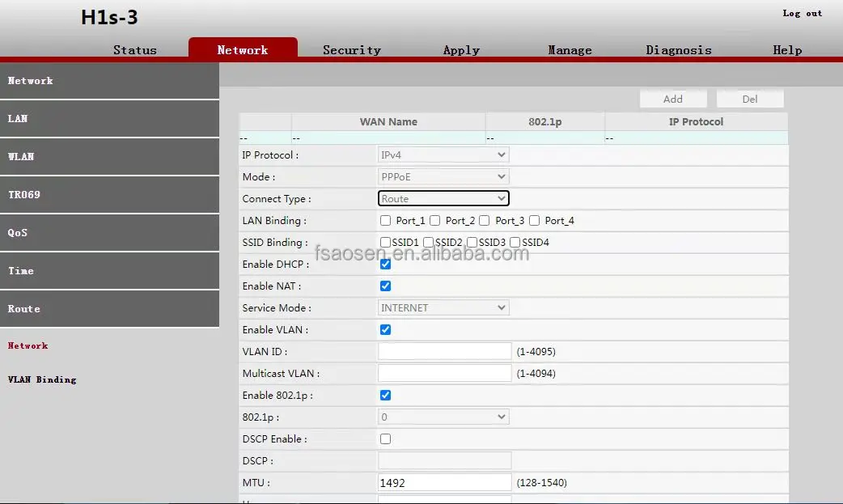The height and width of the screenshot is (504, 843).
Task: Disable the Enable NAT checkbox
Action: (386, 286)
